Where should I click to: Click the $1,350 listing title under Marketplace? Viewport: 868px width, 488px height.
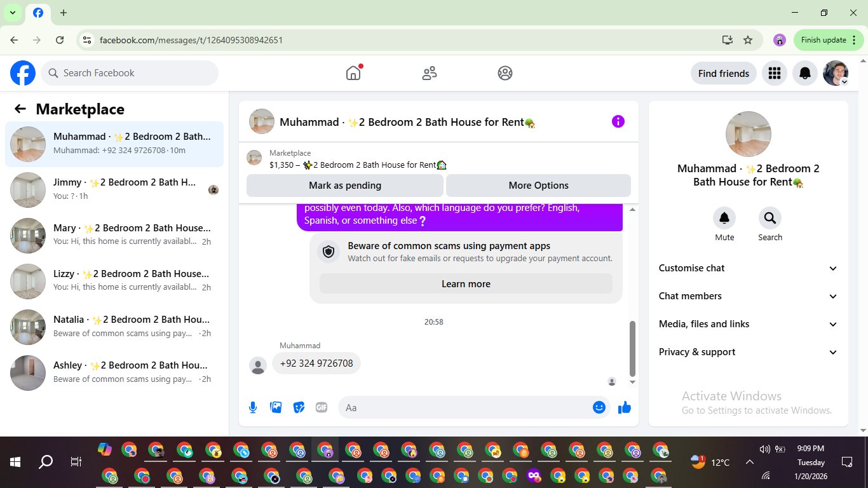pyautogui.click(x=358, y=165)
